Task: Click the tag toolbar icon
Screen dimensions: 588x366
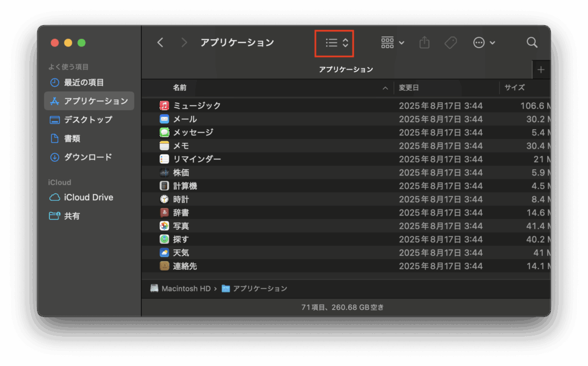Action: [x=451, y=42]
